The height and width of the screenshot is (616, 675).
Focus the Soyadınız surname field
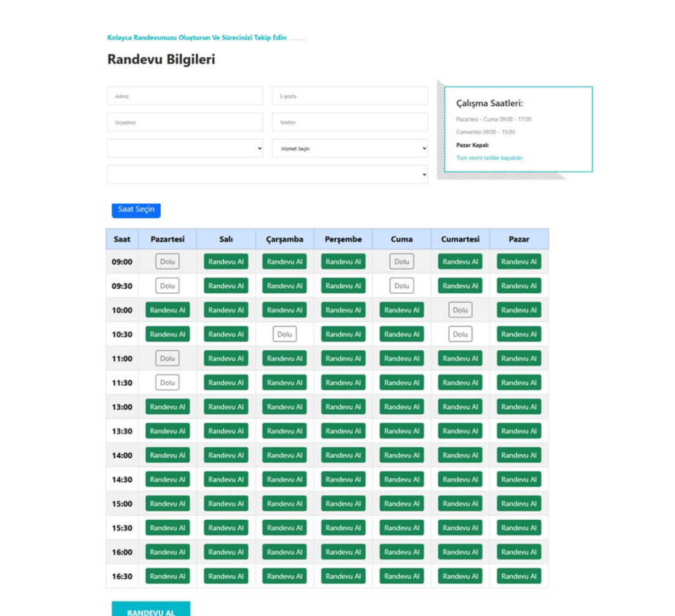click(x=185, y=123)
